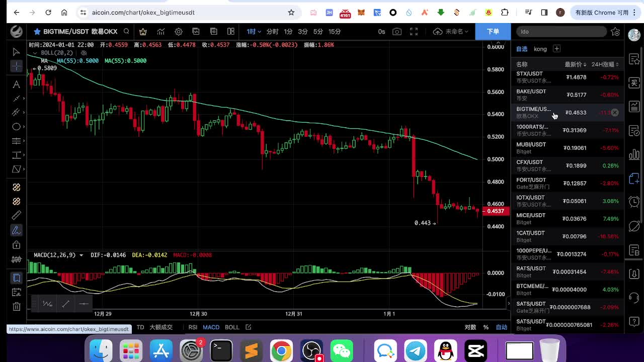Select the crosshair cursor tool

16,66
